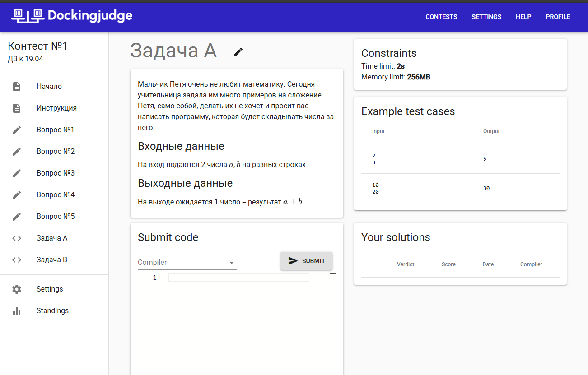Viewport: 588px width, 375px height.
Task: Click line 1 of the code editor
Action: [238, 278]
